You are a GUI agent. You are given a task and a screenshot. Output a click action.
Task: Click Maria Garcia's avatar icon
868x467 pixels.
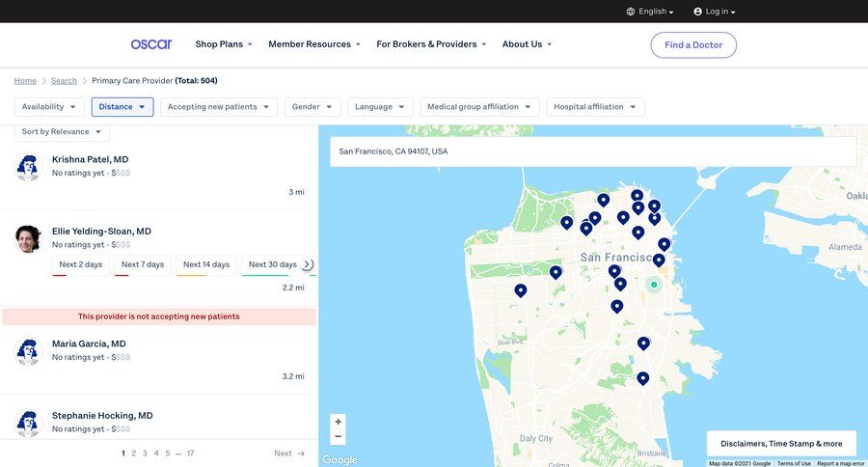click(28, 351)
